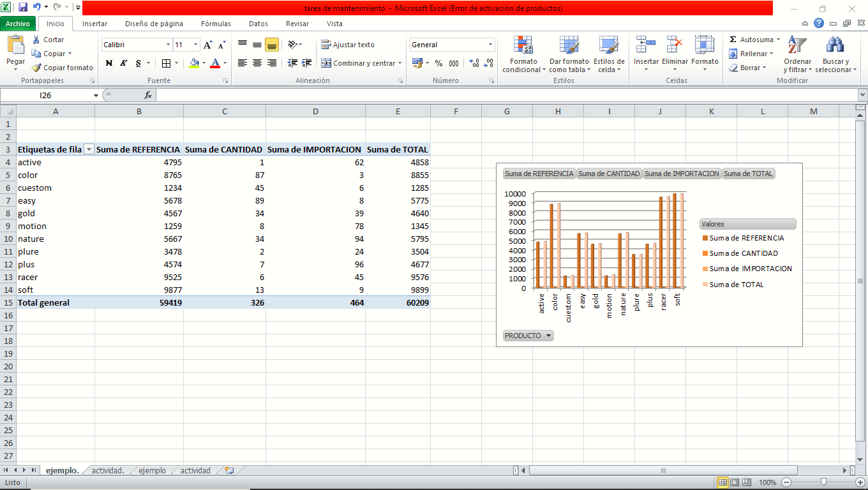
Task: Toggle bottom vertical alignment
Action: pos(272,45)
